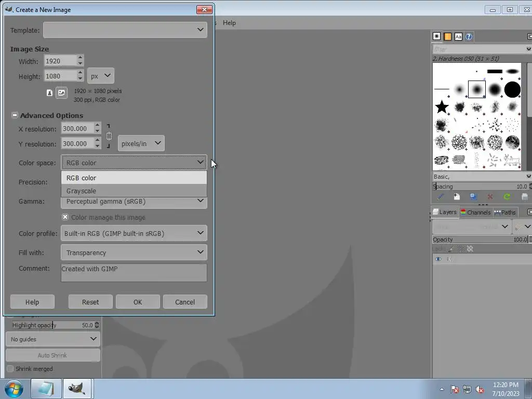The image size is (532, 399).
Task: Increase X resolution with up arrow
Action: tap(97, 125)
